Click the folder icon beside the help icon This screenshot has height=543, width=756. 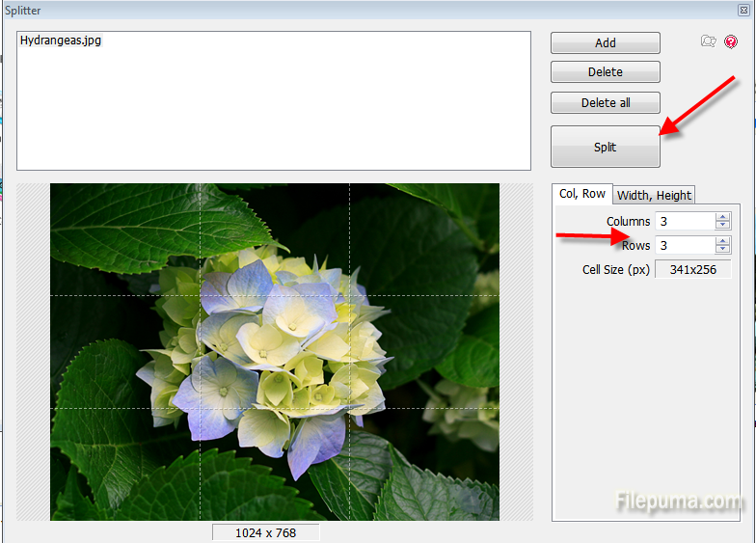[709, 41]
